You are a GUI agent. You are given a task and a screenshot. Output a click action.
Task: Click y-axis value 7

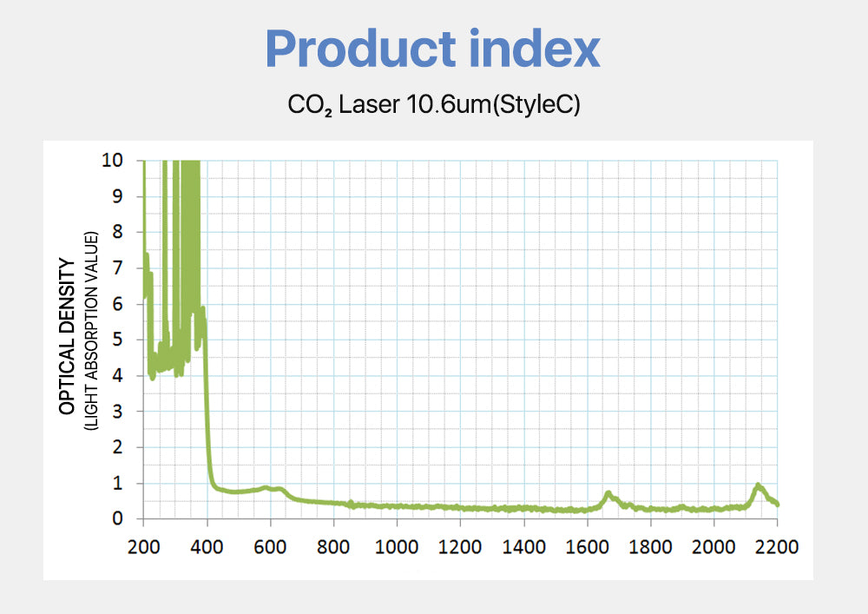pos(117,268)
